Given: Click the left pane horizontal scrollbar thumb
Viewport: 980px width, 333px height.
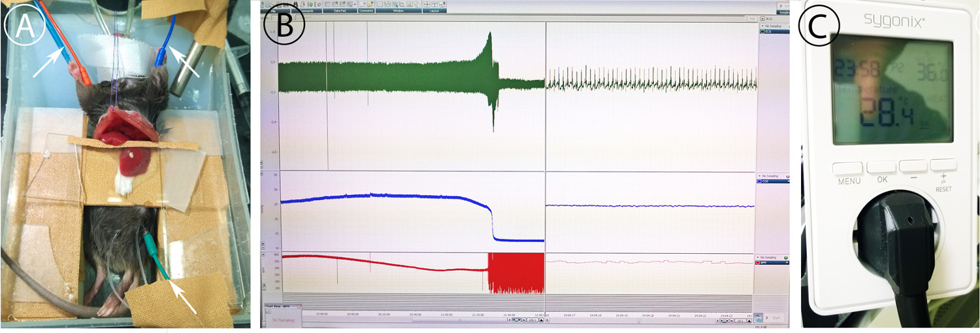Looking at the screenshot, I should point(459,320).
